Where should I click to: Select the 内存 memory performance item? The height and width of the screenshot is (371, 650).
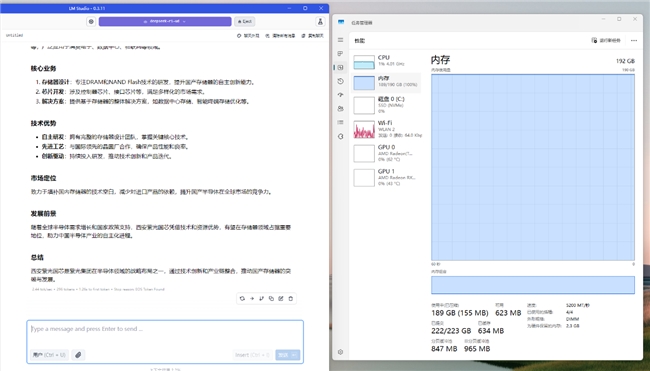click(386, 82)
